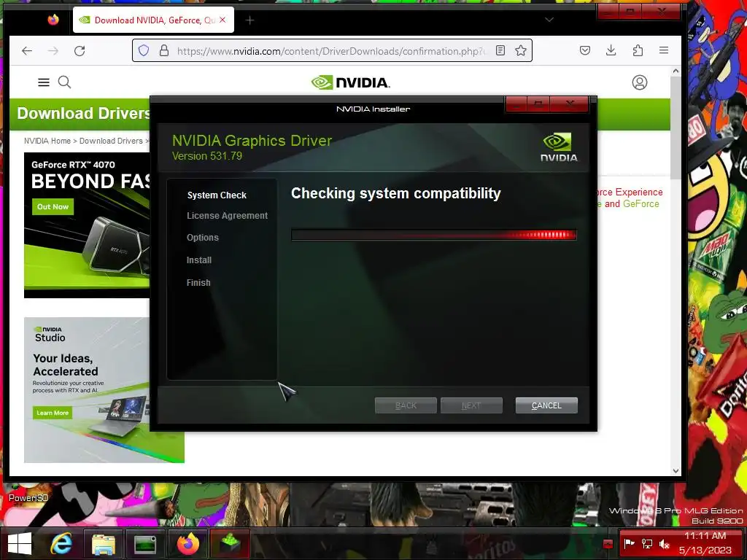The height and width of the screenshot is (560, 747).
Task: Open the Firefox application hamburger menu
Action: (x=664, y=50)
